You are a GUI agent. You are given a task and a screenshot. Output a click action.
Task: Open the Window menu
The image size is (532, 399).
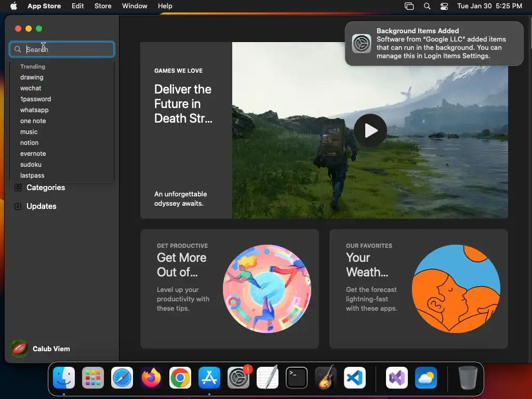[x=135, y=6]
